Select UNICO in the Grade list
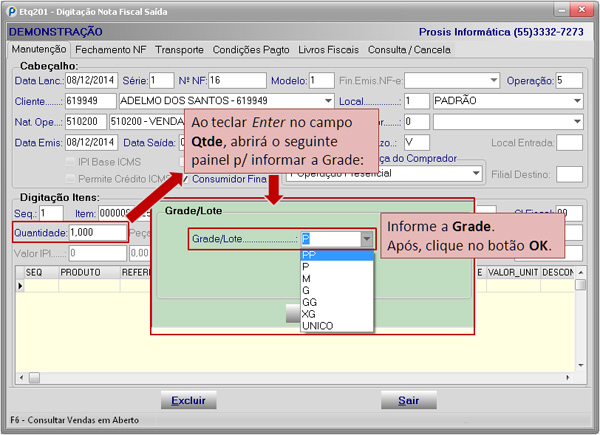The height and width of the screenshot is (435, 600). coord(337,326)
